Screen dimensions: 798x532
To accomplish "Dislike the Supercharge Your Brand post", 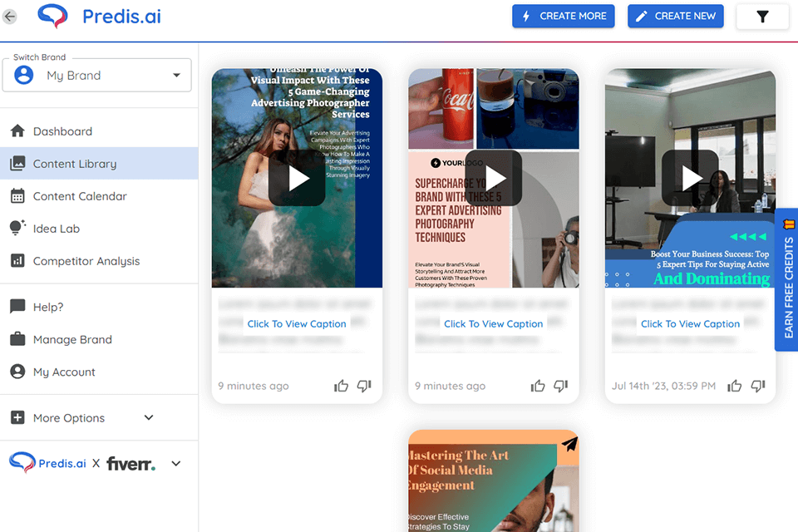I will pos(560,386).
